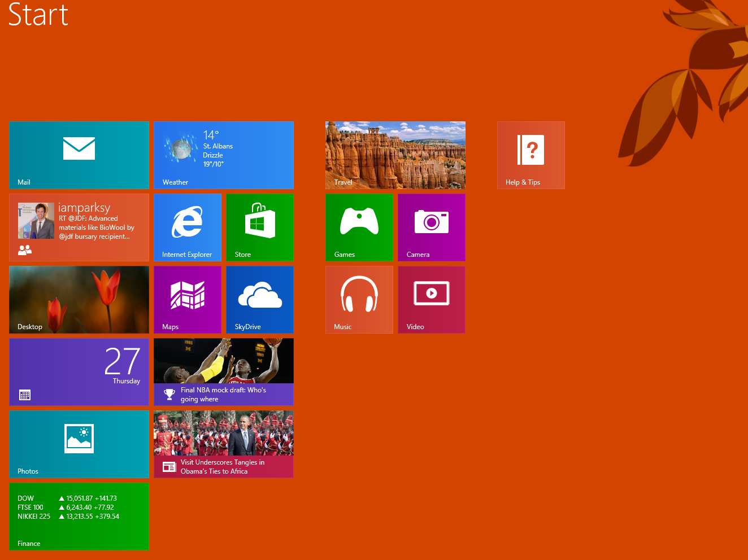
Task: Read the RT @JDF BioWool tweet text
Action: click(x=97, y=228)
